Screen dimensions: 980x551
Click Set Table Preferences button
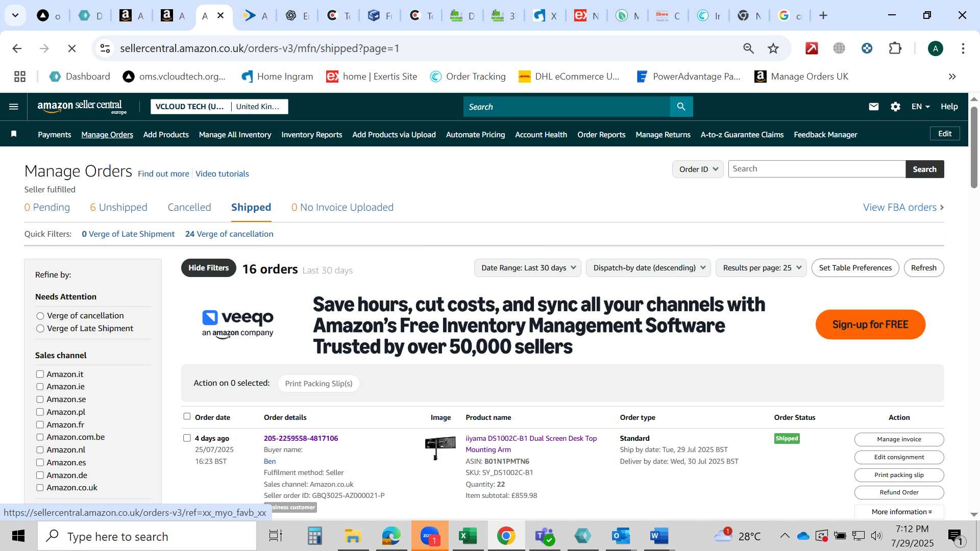855,268
